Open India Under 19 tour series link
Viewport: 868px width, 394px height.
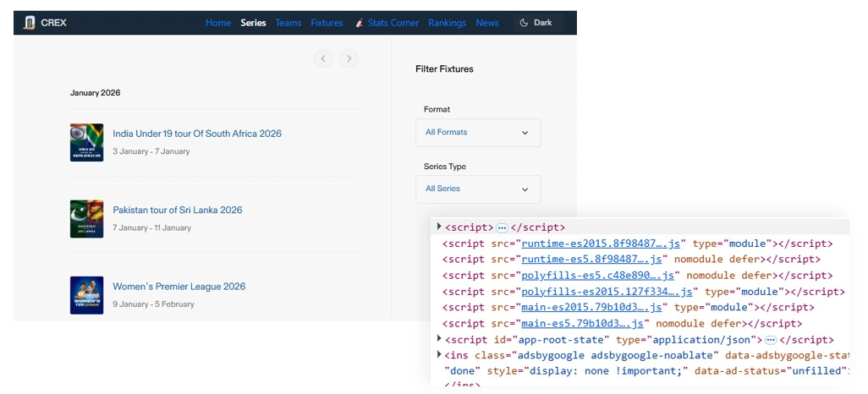(197, 134)
